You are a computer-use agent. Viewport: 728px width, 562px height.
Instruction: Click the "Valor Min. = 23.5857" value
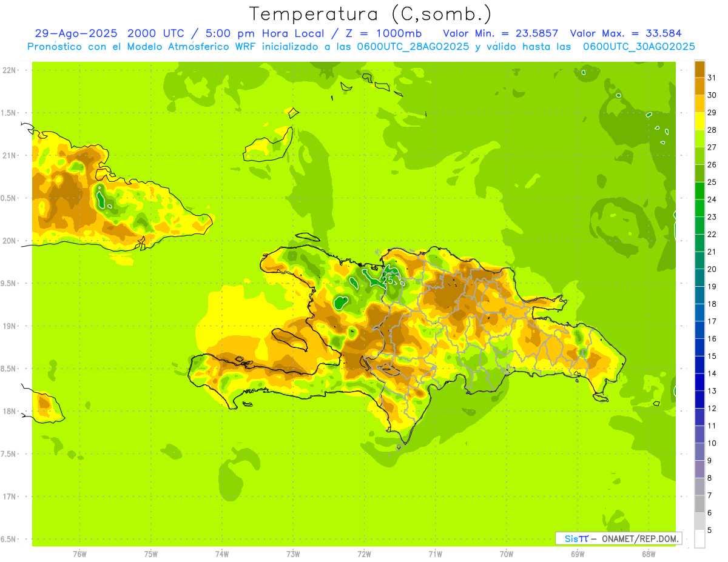[x=500, y=33]
